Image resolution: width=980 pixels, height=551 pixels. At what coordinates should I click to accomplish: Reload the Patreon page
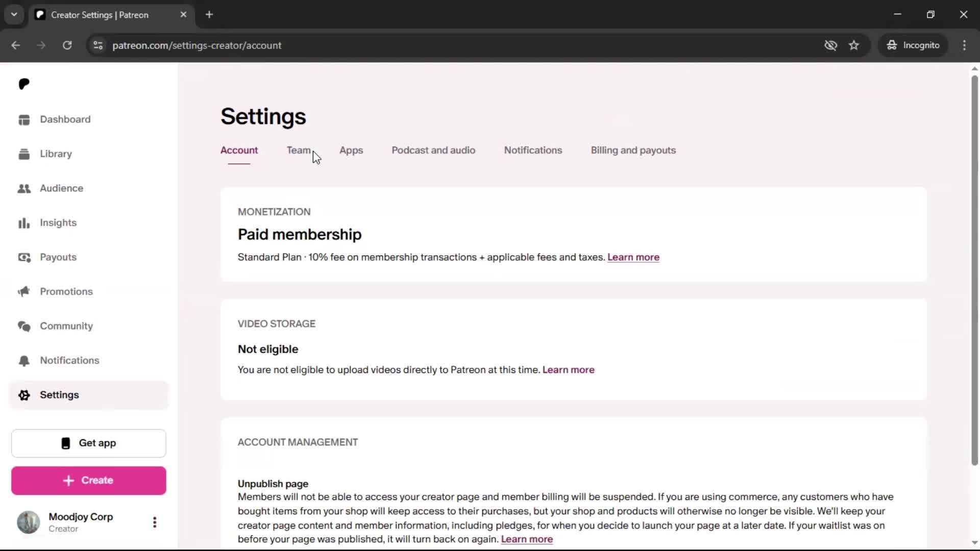coord(67,45)
